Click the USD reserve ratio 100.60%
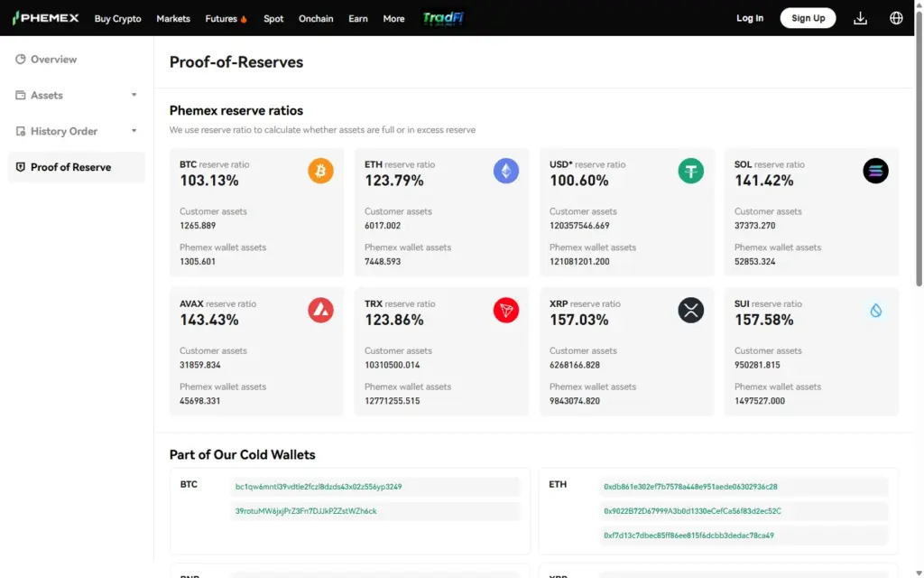Viewport: 924px width, 578px height. [x=578, y=181]
